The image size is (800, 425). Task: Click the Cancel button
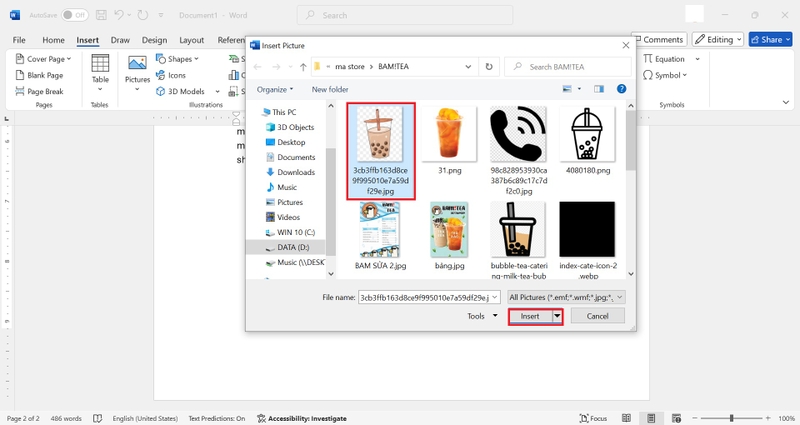coord(597,316)
